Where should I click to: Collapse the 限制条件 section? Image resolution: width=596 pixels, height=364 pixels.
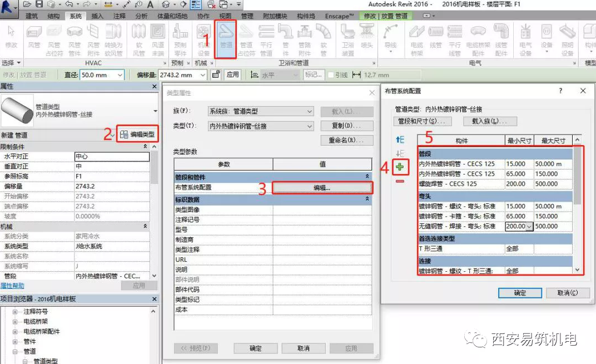(145, 147)
